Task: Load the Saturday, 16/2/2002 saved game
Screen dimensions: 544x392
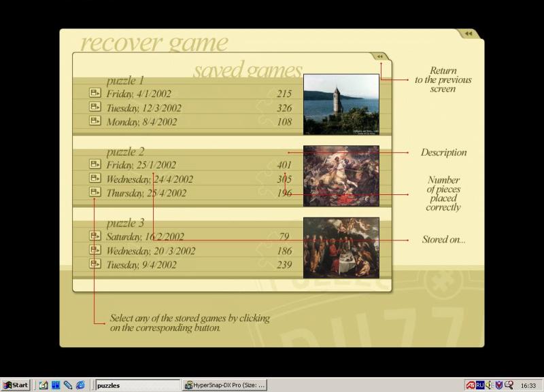Action: (x=95, y=236)
